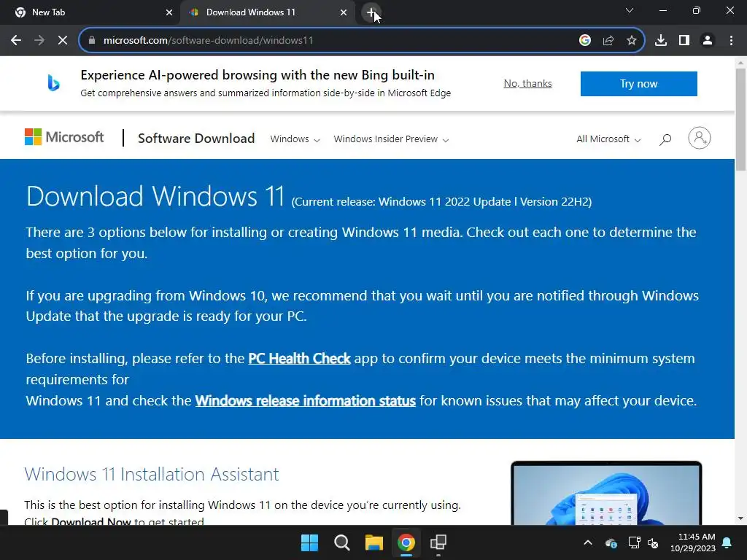This screenshot has width=747, height=560.
Task: Stop page loading with the X button
Action: (x=63, y=41)
